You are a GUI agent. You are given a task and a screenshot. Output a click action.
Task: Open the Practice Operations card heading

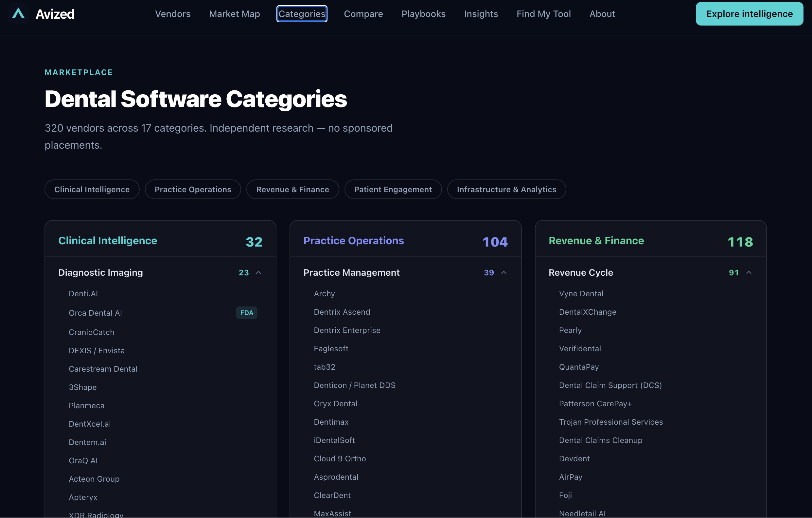pyautogui.click(x=353, y=241)
